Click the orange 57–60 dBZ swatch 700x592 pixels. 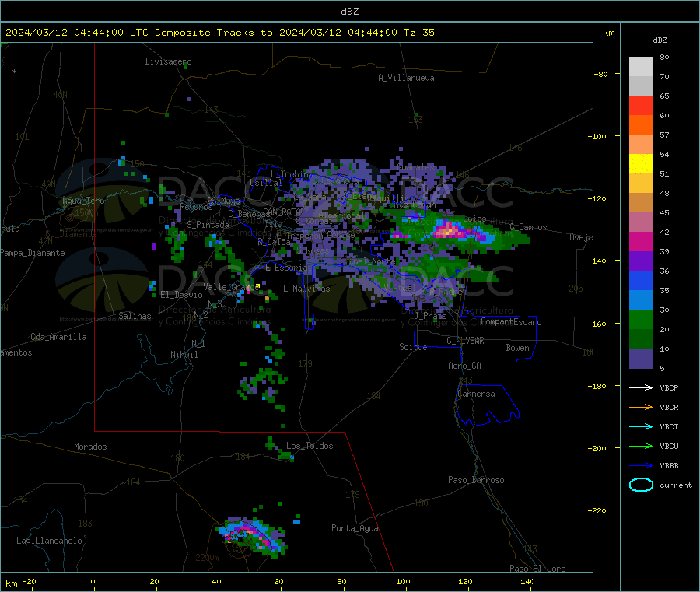point(641,125)
